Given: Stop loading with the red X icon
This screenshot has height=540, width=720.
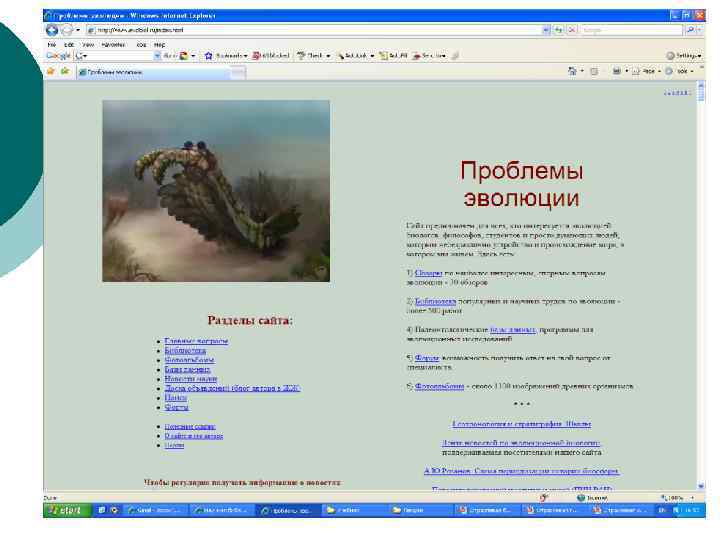Looking at the screenshot, I should (x=572, y=30).
